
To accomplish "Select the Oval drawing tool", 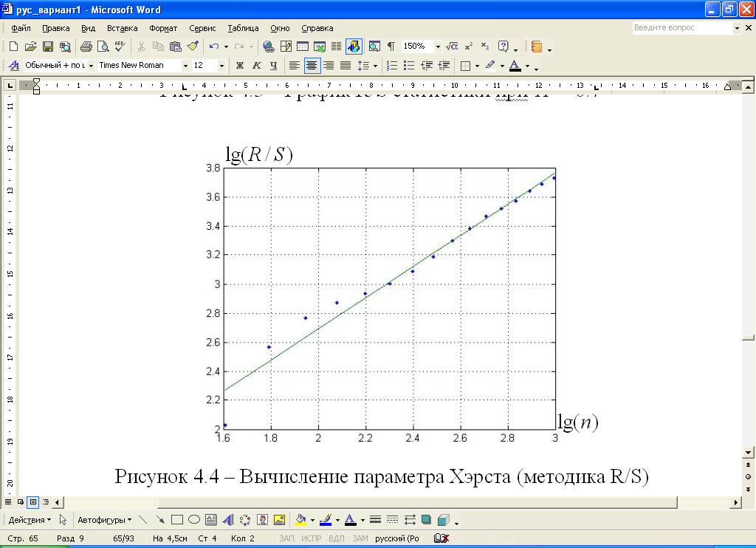I will (x=194, y=520).
